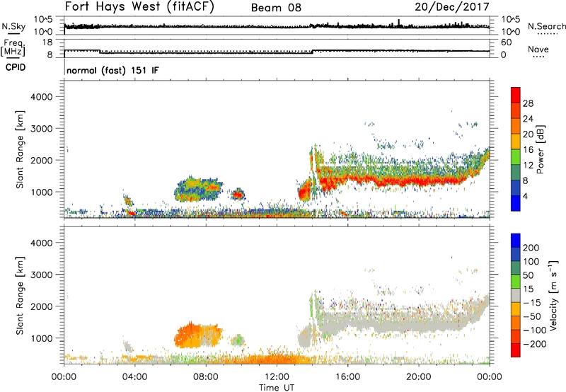Click the 'Freq. [MHz]' axis label
The height and width of the screenshot is (392, 566).
13,47
